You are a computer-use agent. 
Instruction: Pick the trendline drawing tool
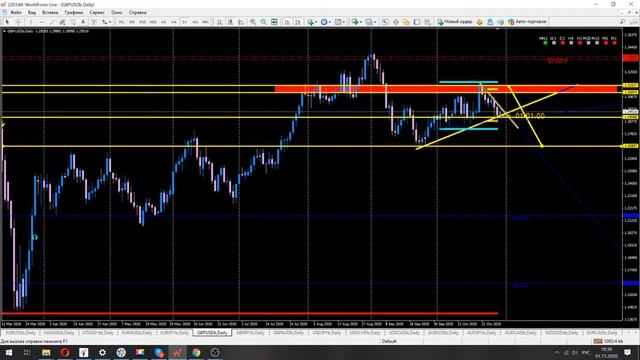[x=52, y=22]
